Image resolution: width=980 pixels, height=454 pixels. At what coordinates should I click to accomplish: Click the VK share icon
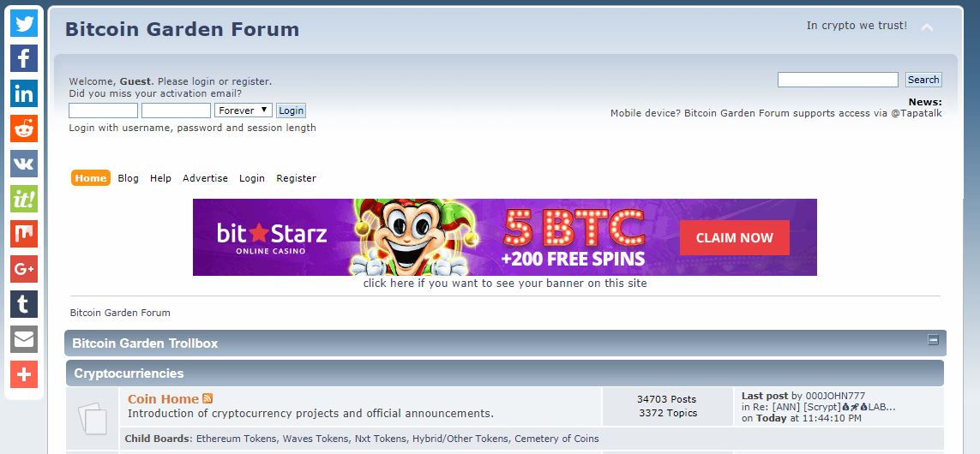pos(24,164)
